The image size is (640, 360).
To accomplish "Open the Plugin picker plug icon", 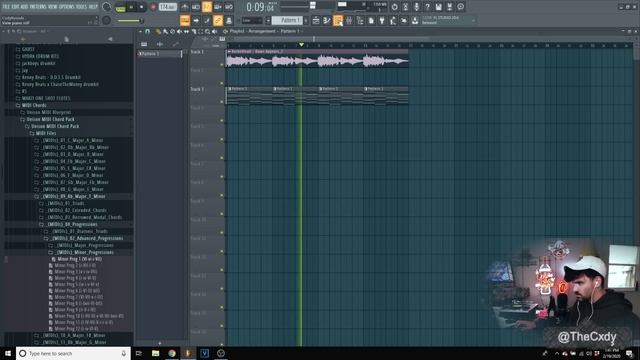I will pyautogui.click(x=382, y=20).
